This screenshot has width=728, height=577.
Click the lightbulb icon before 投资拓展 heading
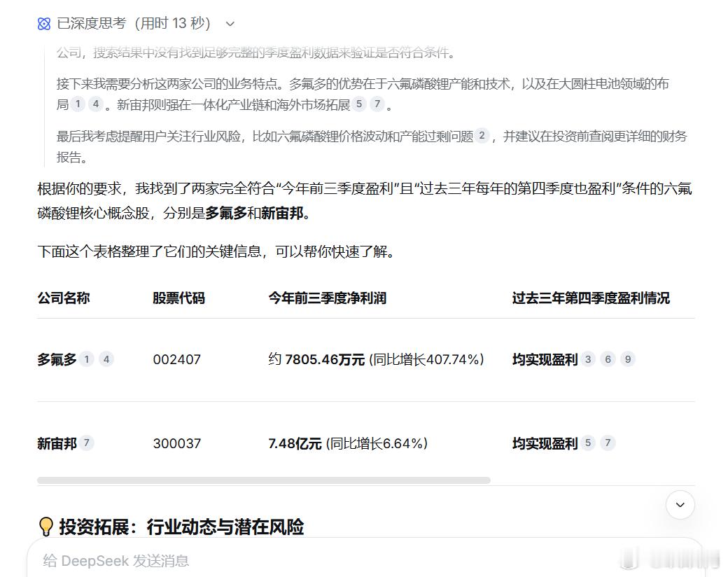45,526
